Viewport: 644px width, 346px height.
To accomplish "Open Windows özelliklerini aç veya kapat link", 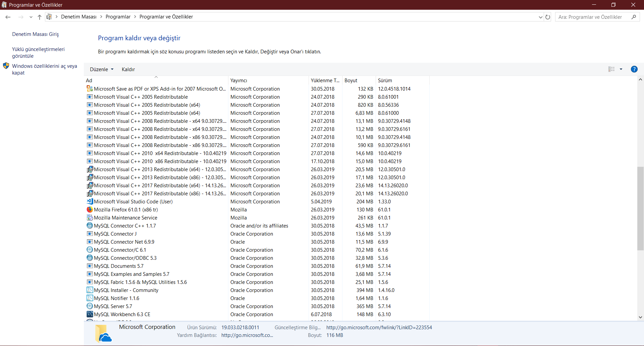I will coord(45,69).
